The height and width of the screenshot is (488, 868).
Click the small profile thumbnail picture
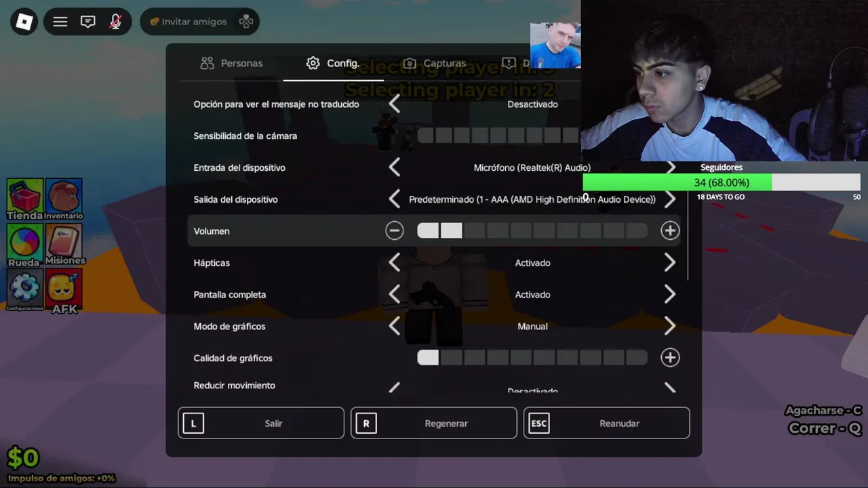(x=555, y=45)
